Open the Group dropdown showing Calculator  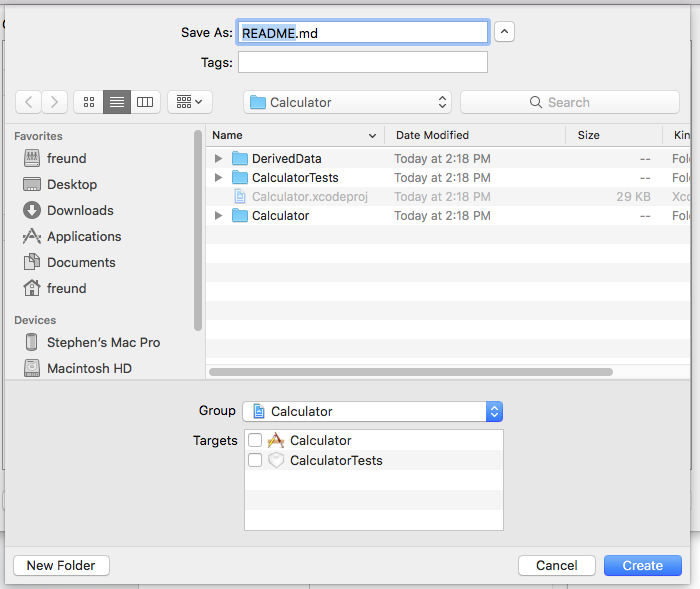pos(373,411)
